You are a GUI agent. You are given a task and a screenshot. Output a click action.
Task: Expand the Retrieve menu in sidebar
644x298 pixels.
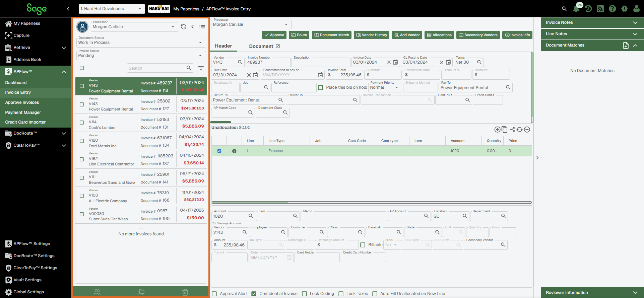(36, 48)
